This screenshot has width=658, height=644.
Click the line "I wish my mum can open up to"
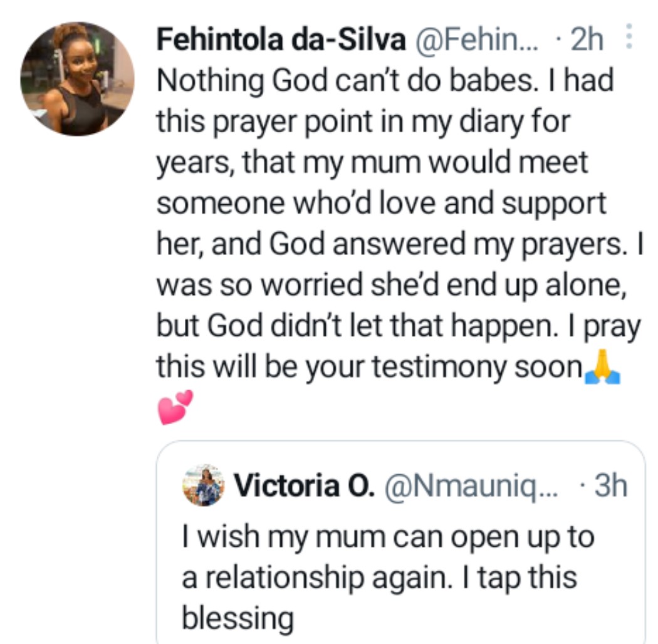pos(388,538)
